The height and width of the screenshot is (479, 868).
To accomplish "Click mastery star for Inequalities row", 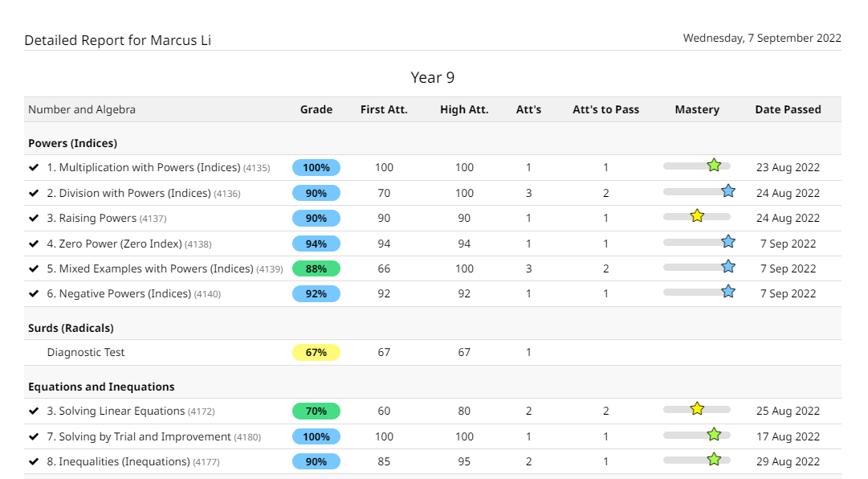I will pyautogui.click(x=714, y=460).
